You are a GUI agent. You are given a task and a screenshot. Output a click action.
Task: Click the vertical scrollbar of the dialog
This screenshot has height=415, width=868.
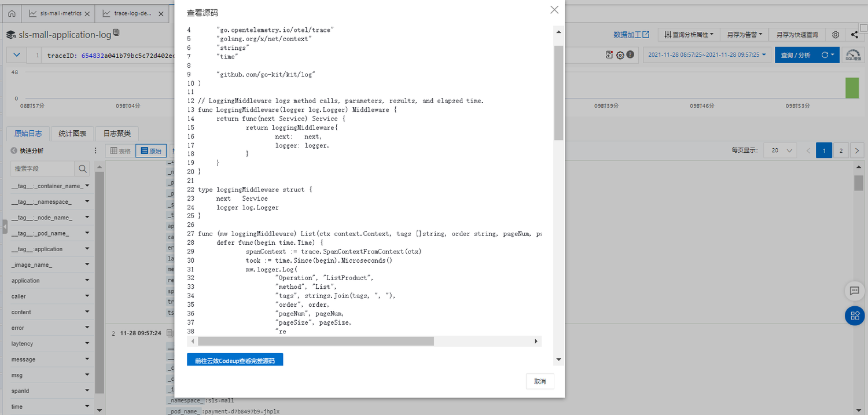(x=558, y=93)
